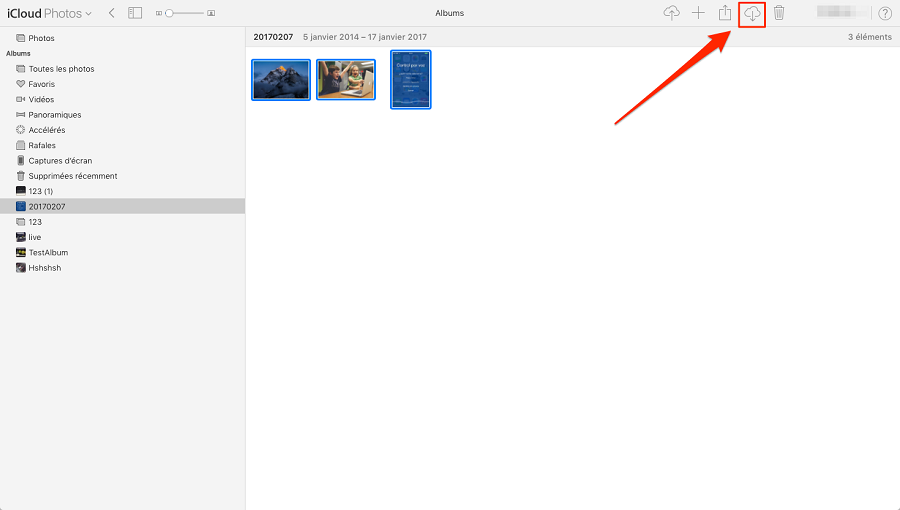900x510 pixels.
Task: Click the plus add-to-album icon
Action: click(698, 13)
